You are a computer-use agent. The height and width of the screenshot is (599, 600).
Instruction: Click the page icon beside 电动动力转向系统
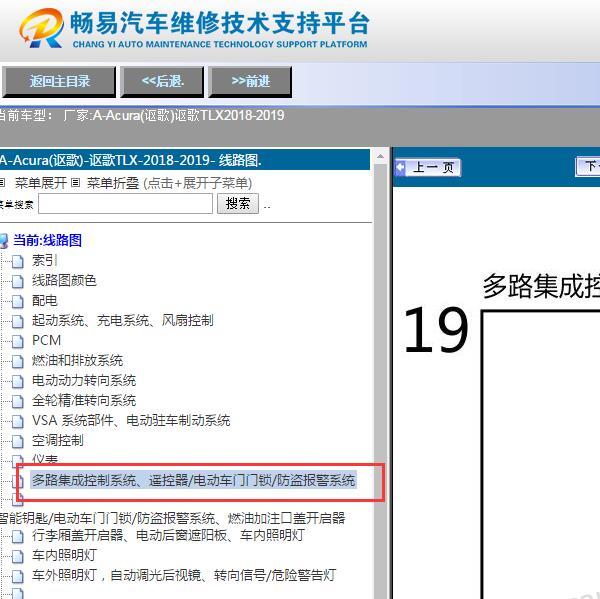pyautogui.click(x=17, y=381)
